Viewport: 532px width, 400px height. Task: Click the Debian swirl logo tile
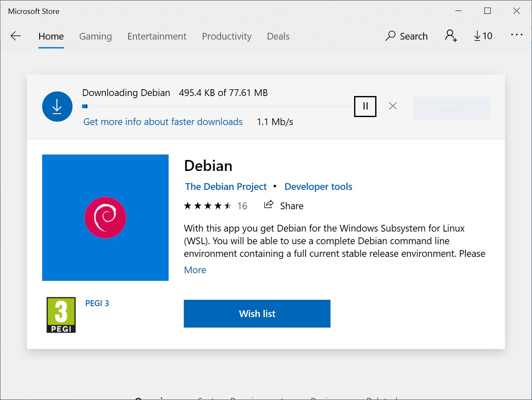[x=105, y=218]
